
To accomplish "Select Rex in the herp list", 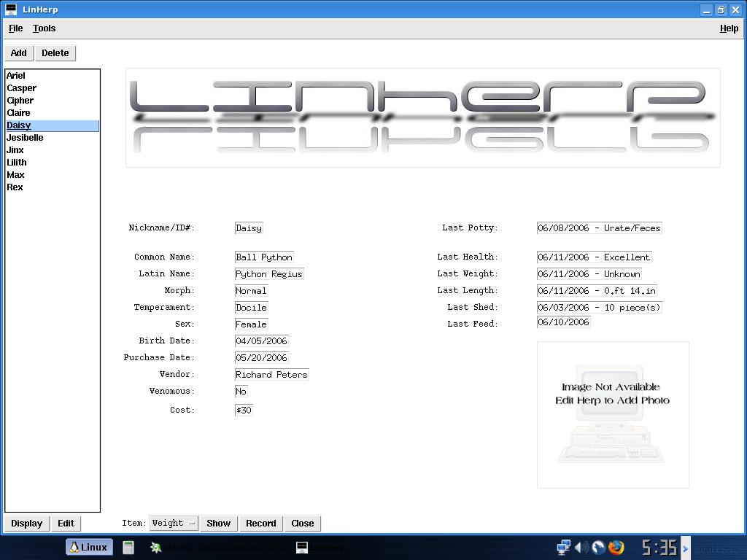I will [52, 187].
